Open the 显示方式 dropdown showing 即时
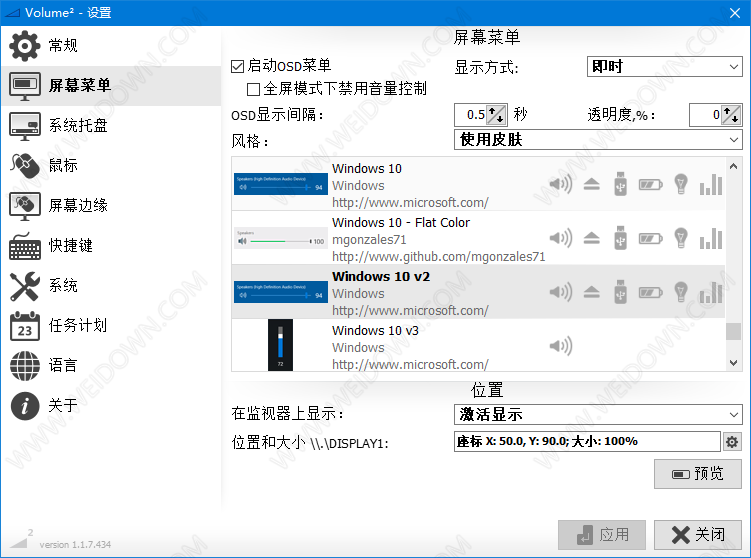The width and height of the screenshot is (751, 558). [x=664, y=66]
